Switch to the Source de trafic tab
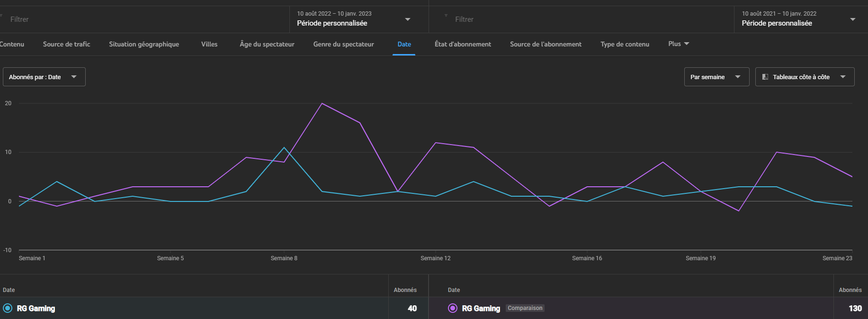The height and width of the screenshot is (319, 868). (67, 44)
